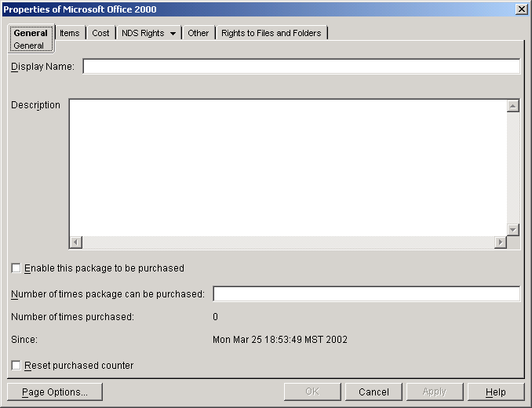Open the Items tab
This screenshot has height=408, width=532.
coord(70,33)
